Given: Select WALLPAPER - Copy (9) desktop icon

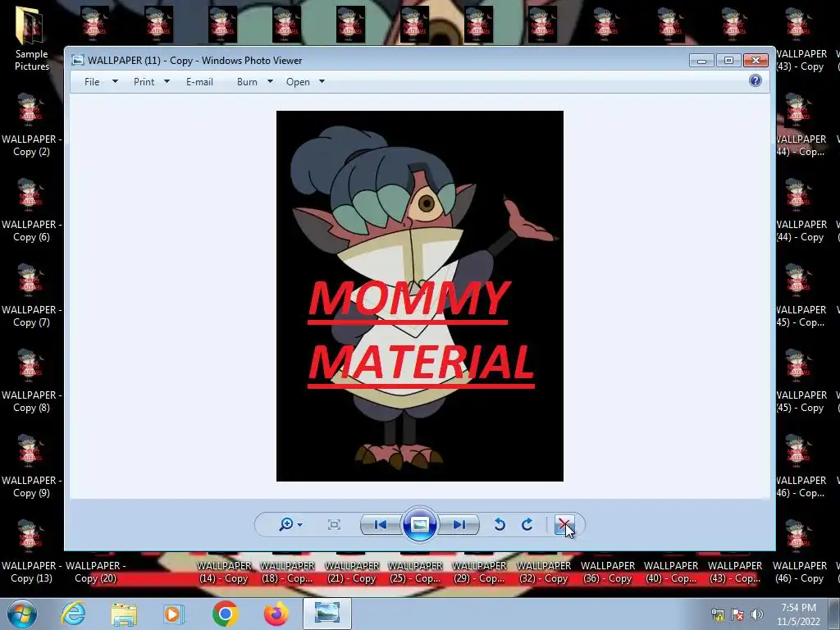Looking at the screenshot, I should 31,466.
